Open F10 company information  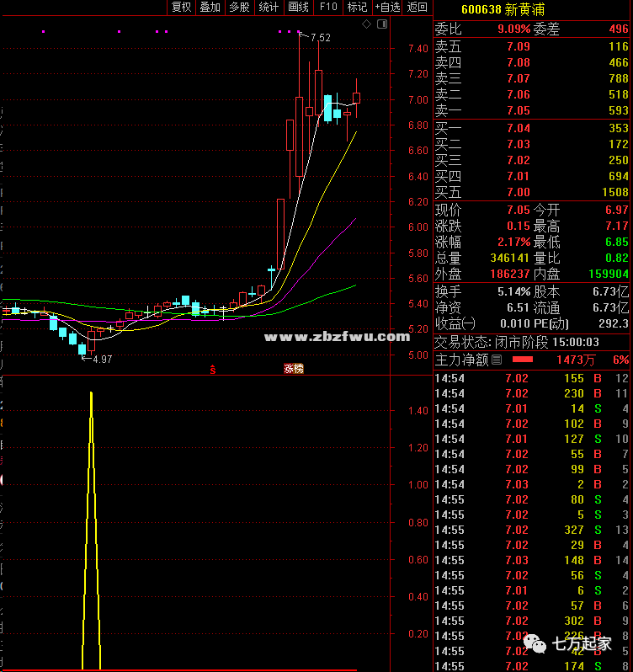click(x=327, y=8)
